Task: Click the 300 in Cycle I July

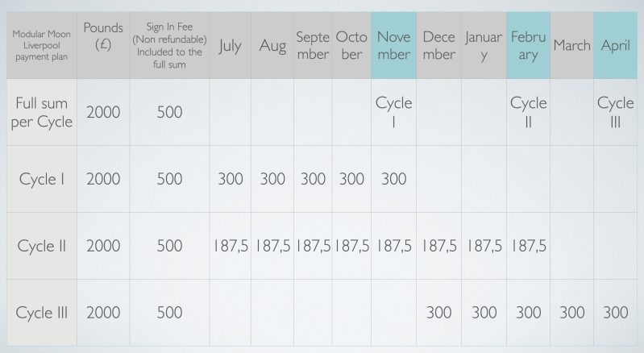Action: click(230, 179)
